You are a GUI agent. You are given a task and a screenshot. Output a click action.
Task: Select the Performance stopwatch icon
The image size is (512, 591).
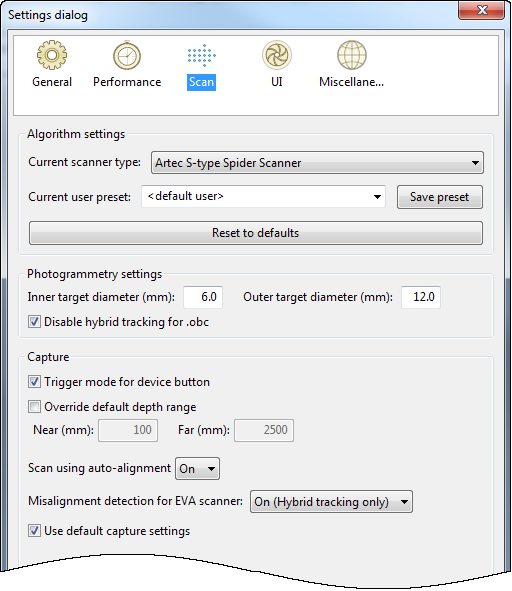click(127, 55)
